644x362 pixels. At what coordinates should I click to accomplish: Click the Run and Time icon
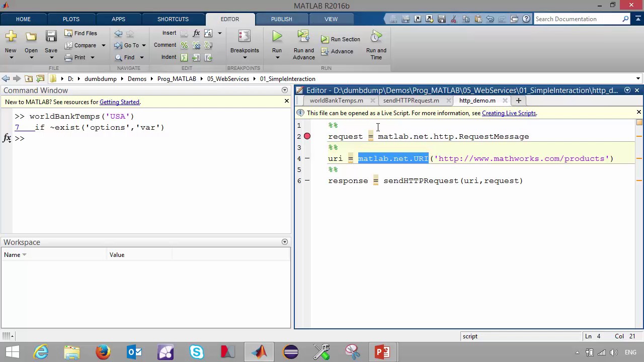(x=376, y=36)
